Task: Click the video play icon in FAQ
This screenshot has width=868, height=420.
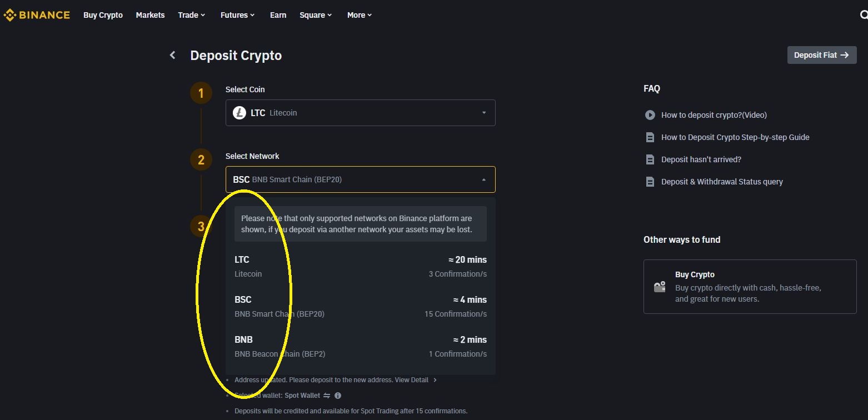Action: pyautogui.click(x=650, y=115)
